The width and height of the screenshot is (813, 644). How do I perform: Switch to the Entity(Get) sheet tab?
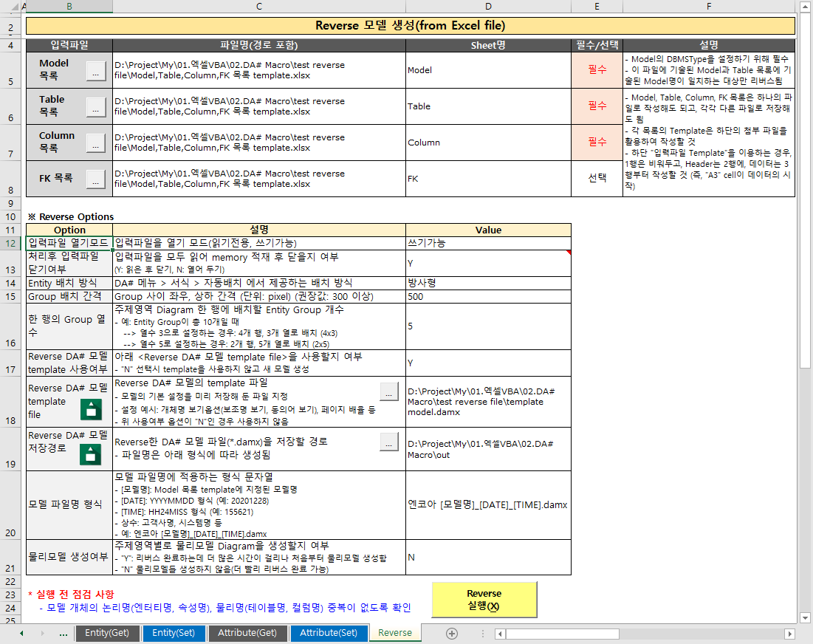[107, 633]
